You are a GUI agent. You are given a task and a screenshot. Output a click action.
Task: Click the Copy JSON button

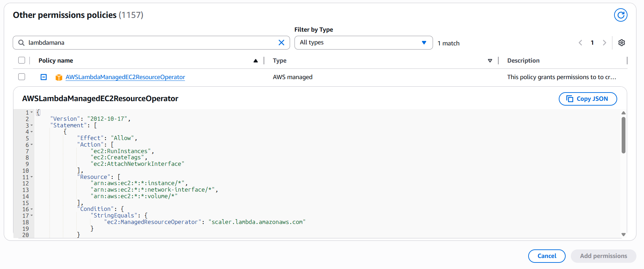(588, 99)
